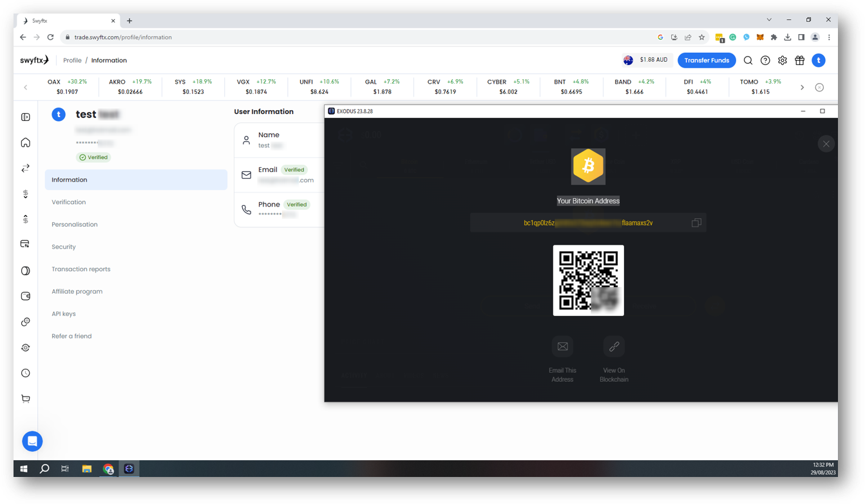Screen dimensions: 865x504
Task: Open File Explorer from the taskbar
Action: [x=86, y=469]
